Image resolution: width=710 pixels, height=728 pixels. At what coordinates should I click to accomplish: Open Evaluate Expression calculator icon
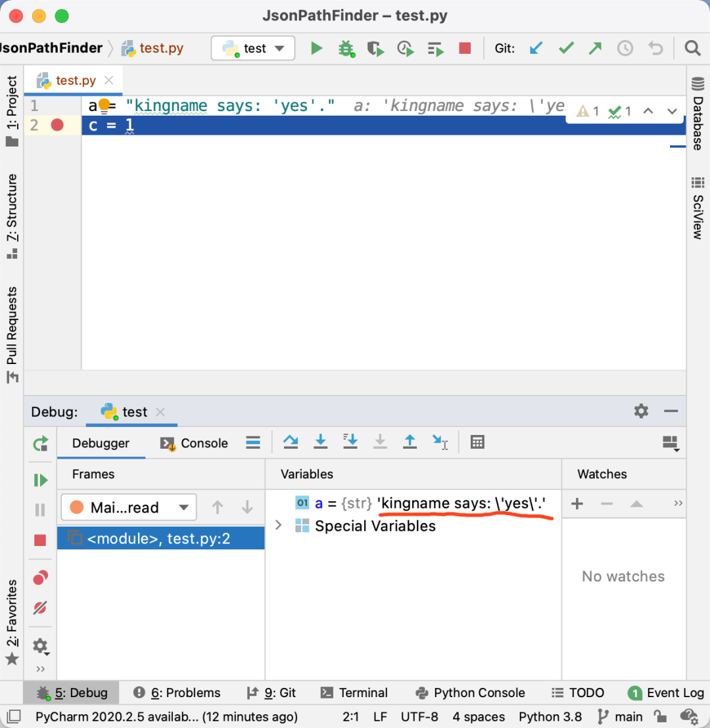coord(477,442)
